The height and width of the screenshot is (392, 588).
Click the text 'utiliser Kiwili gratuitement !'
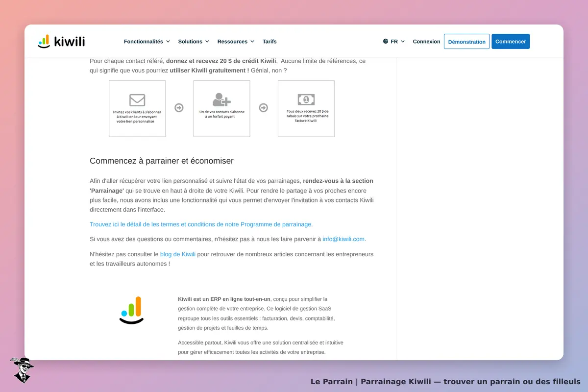coord(209,71)
